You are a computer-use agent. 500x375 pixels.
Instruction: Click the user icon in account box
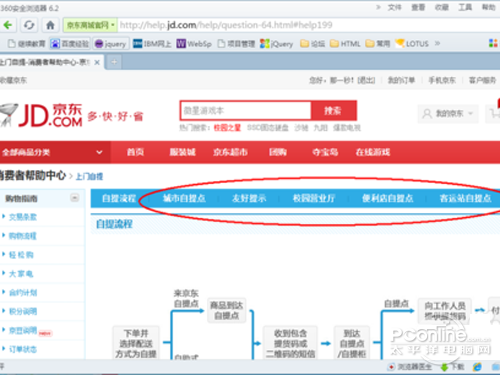[x=427, y=114]
